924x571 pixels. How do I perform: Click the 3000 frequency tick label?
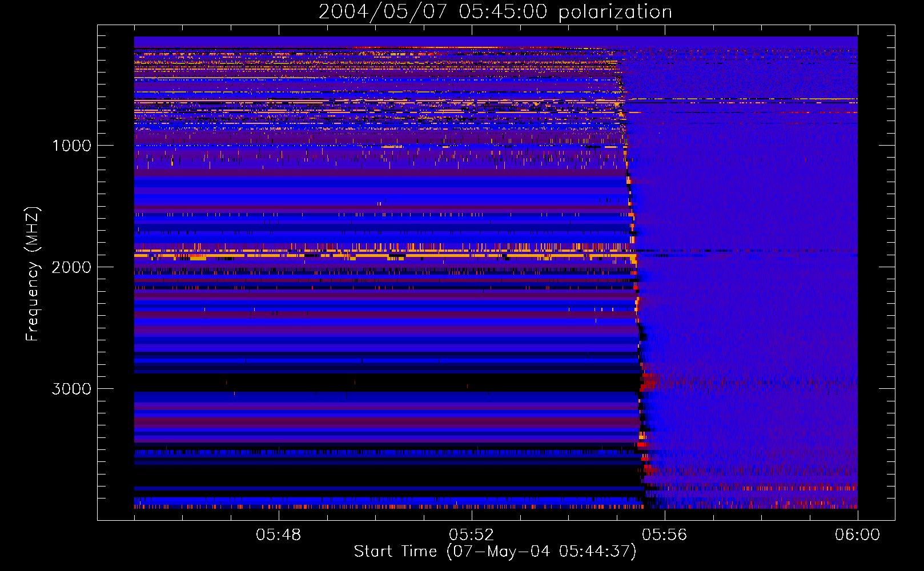(x=71, y=389)
